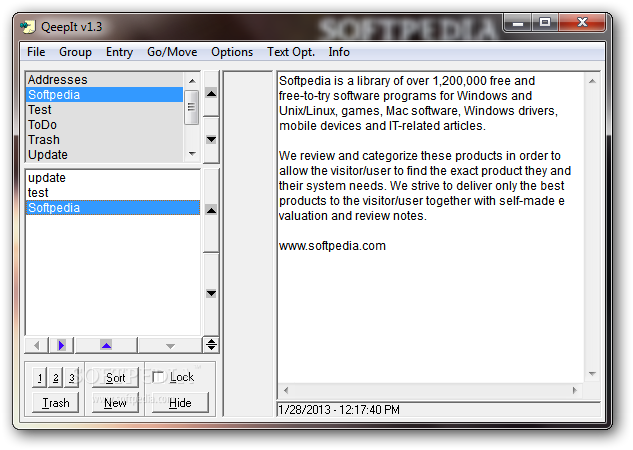Click the blue up triangle button

pos(106,345)
